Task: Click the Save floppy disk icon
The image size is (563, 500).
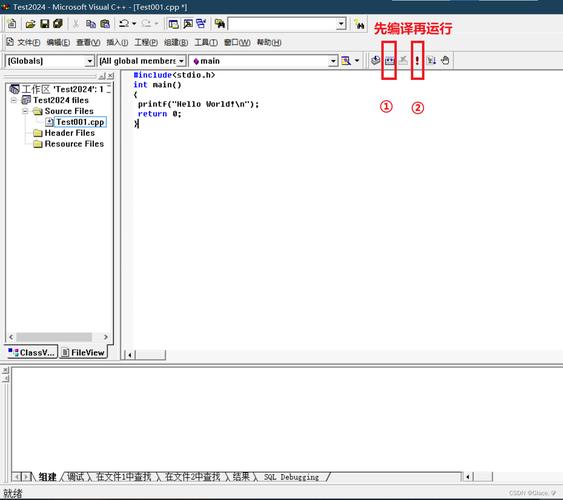Action: pyautogui.click(x=45, y=24)
